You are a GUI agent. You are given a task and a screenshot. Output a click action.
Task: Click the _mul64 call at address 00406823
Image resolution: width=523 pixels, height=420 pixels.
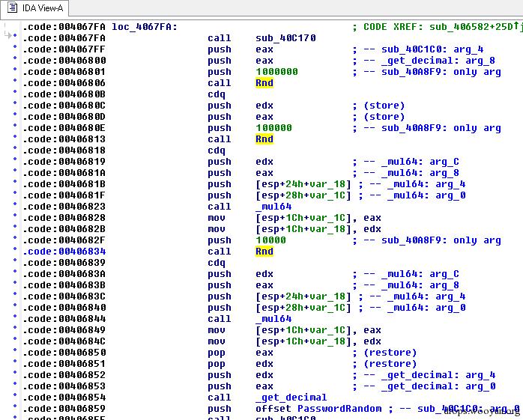tap(273, 207)
